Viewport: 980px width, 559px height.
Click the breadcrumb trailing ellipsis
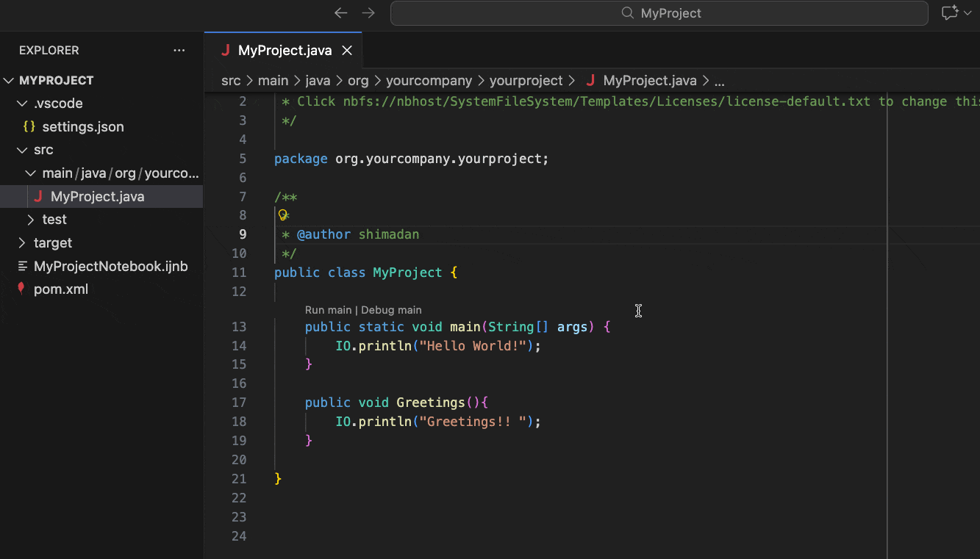click(720, 81)
